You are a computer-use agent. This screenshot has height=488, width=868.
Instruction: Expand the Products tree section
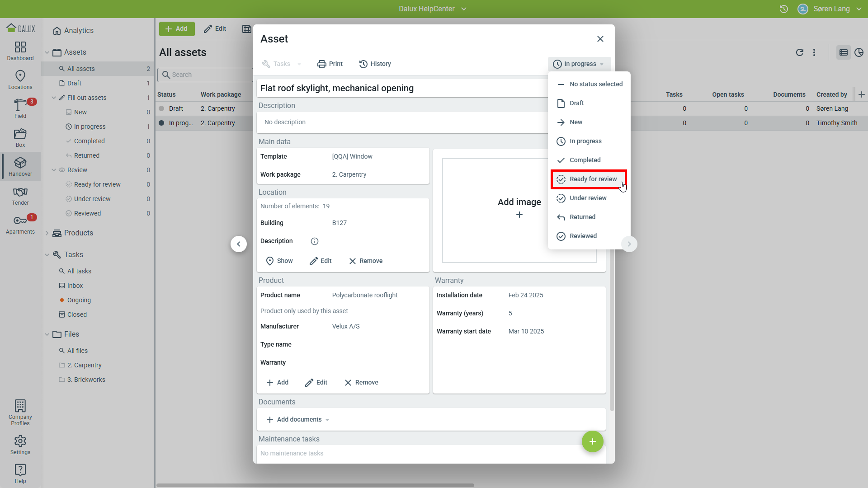(x=47, y=233)
